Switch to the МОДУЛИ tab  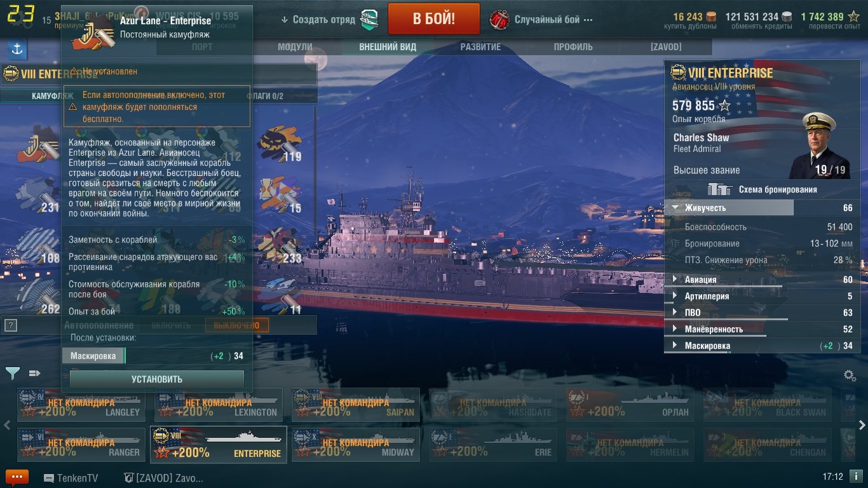(295, 47)
